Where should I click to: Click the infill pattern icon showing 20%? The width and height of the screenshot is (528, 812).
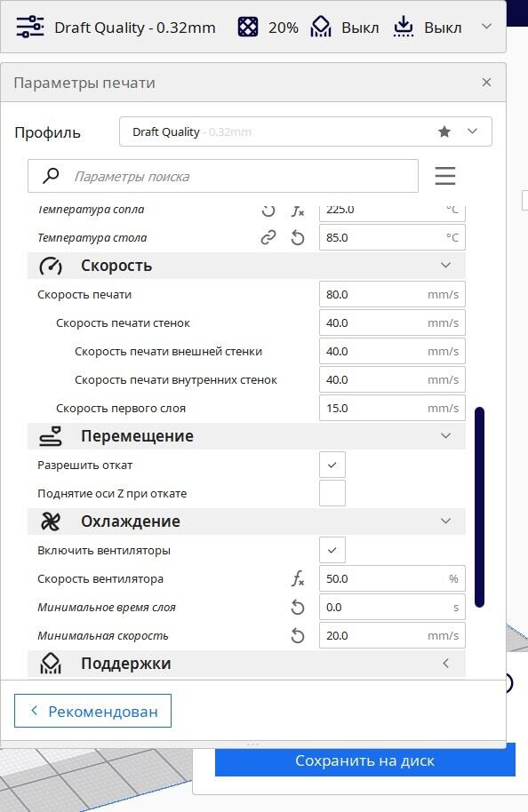point(248,27)
